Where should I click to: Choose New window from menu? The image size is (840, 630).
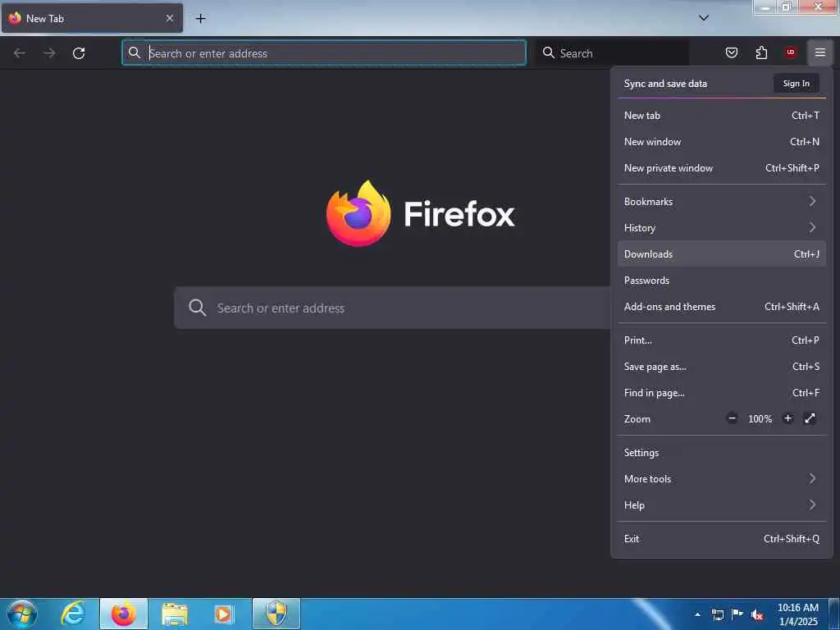(x=722, y=141)
